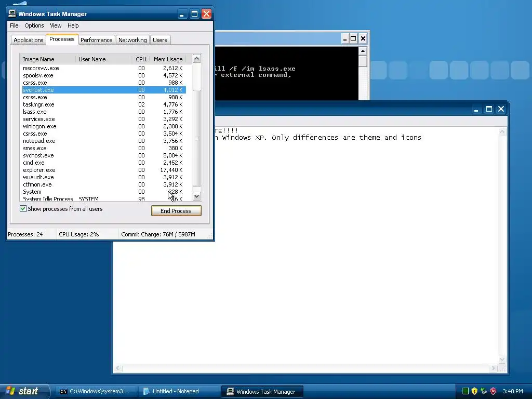Screen dimensions: 532x399
Task: Switch to the Users tab
Action: pyautogui.click(x=160, y=40)
